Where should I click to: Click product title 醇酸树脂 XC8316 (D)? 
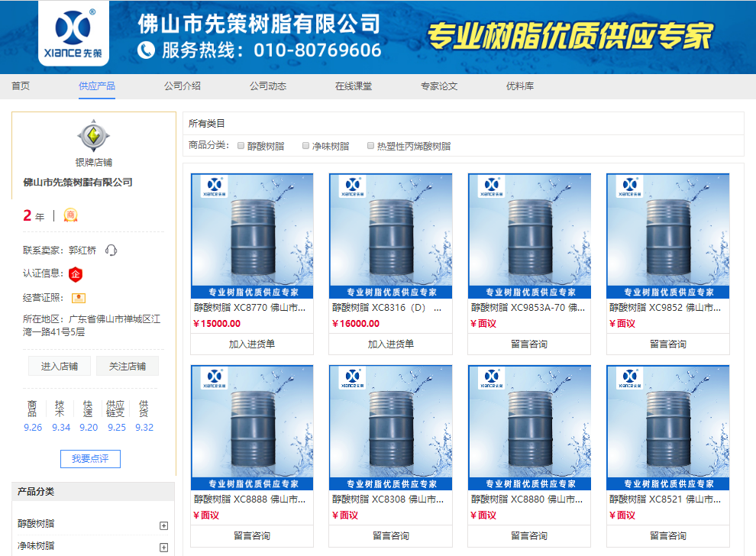[386, 307]
